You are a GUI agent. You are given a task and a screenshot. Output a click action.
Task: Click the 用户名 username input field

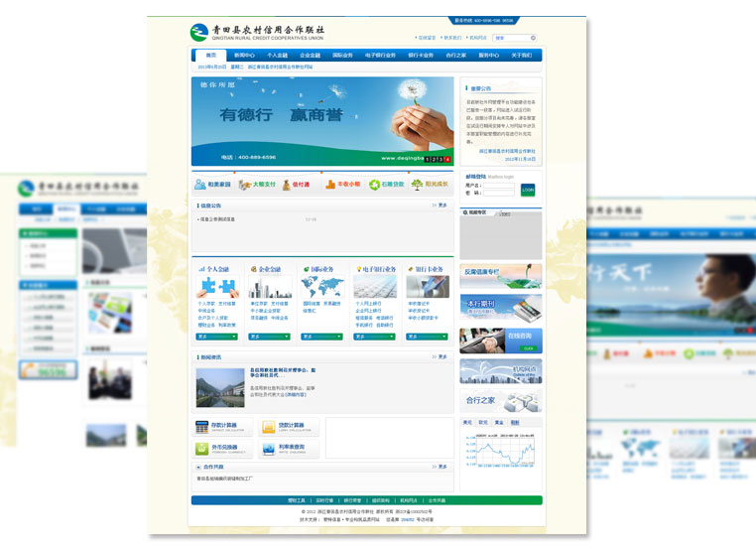[x=501, y=185]
